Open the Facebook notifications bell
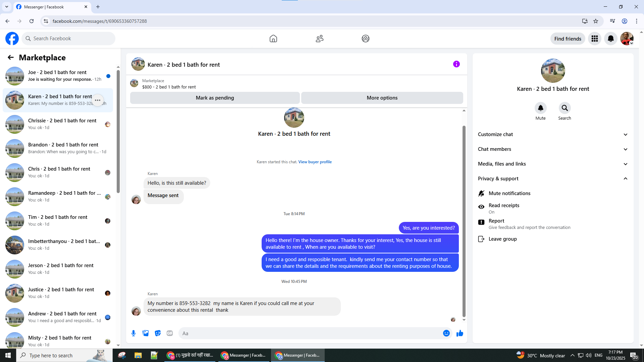 pos(610,39)
